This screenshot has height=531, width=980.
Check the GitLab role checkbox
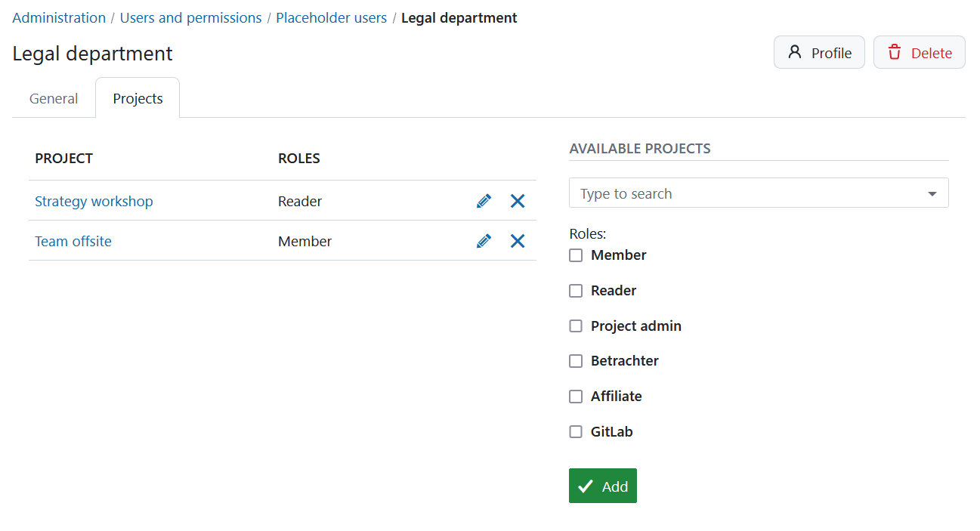point(575,431)
